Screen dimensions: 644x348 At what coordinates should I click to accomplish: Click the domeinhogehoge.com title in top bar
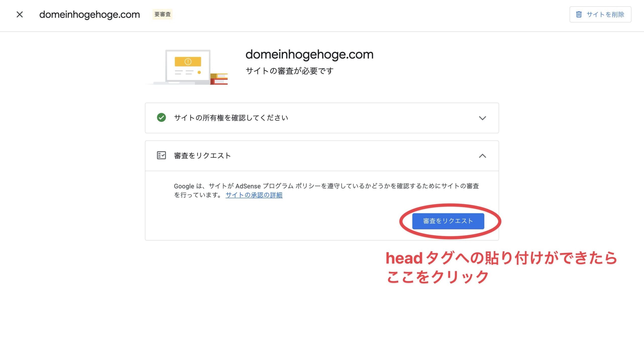(90, 15)
